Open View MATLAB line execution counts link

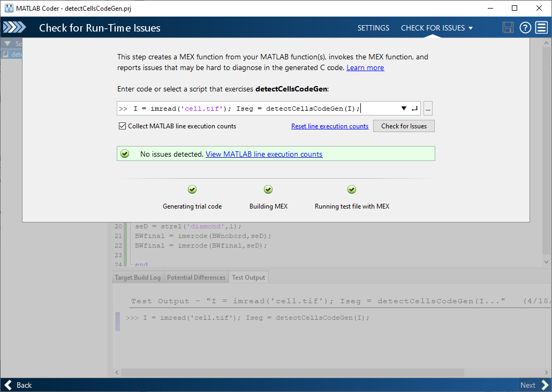[264, 154]
